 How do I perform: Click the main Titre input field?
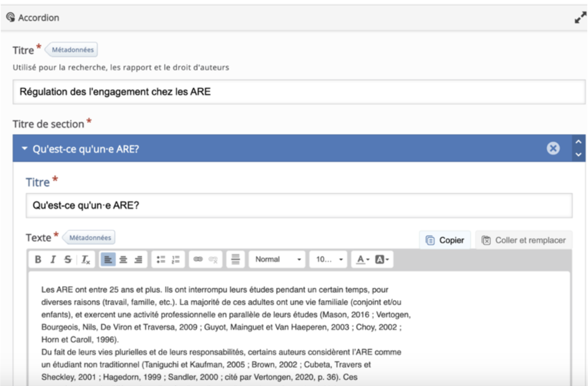pos(299,92)
